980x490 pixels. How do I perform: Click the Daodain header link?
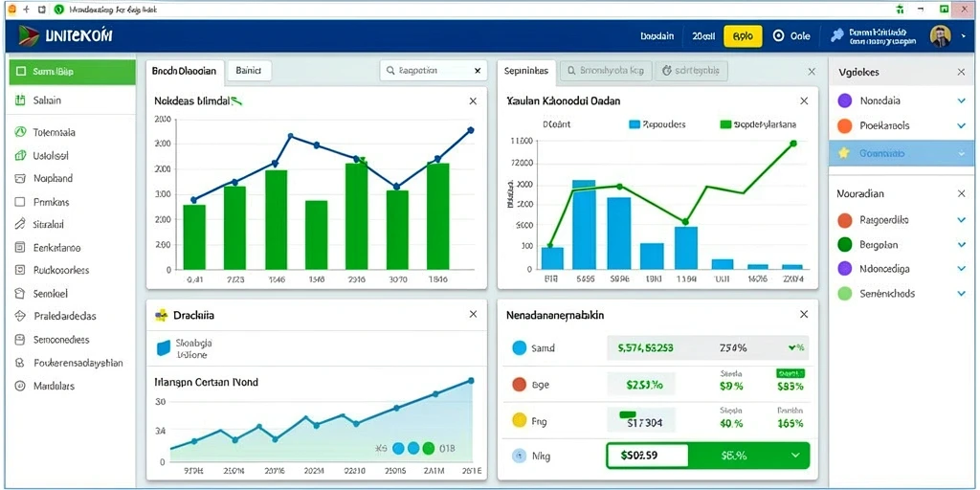tap(657, 36)
